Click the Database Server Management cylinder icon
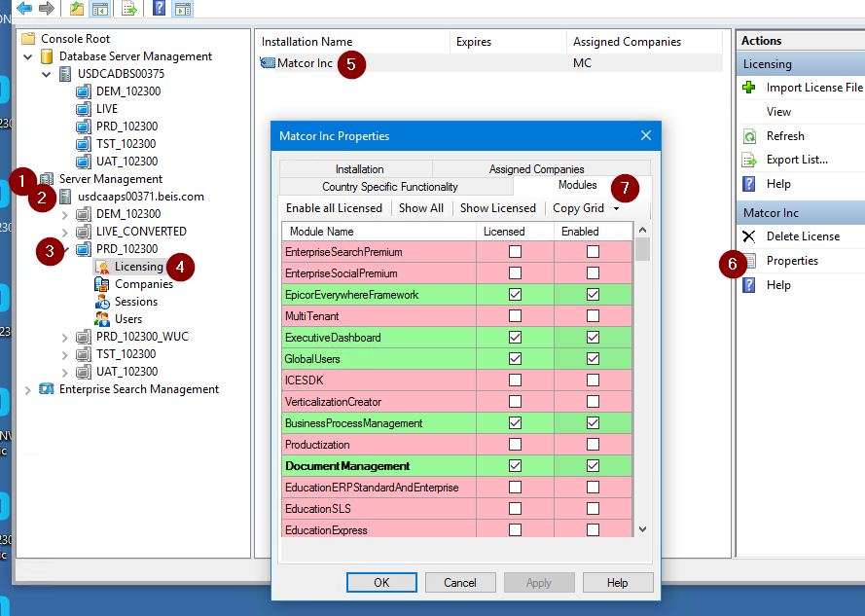This screenshot has height=616, width=865. 47,56
